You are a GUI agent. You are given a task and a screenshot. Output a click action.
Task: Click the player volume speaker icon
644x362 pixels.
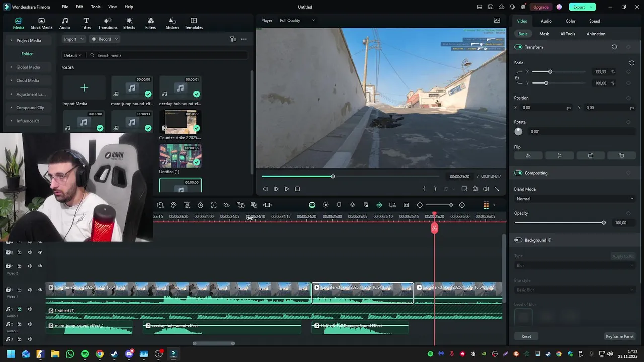tap(486, 189)
